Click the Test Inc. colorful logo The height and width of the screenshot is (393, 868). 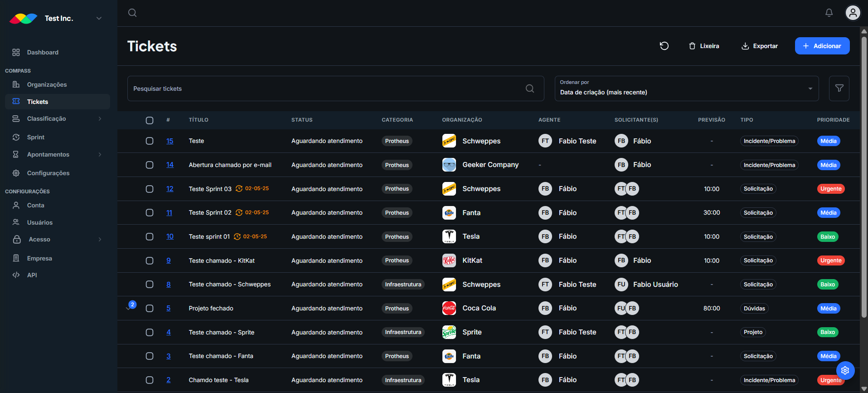pyautogui.click(x=24, y=19)
